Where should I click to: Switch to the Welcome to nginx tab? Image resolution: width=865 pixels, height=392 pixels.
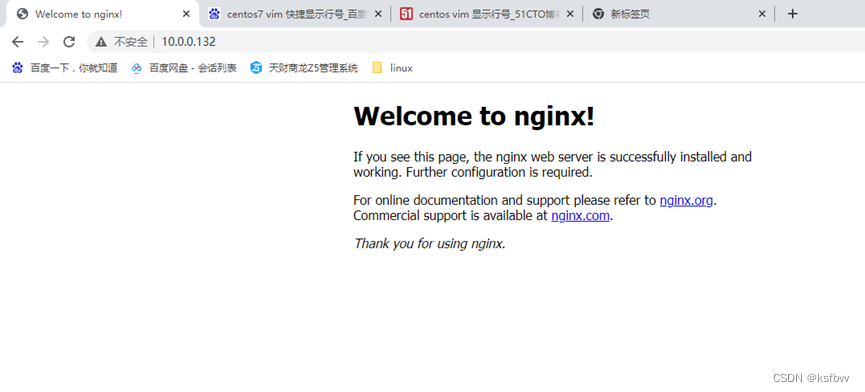coord(102,14)
